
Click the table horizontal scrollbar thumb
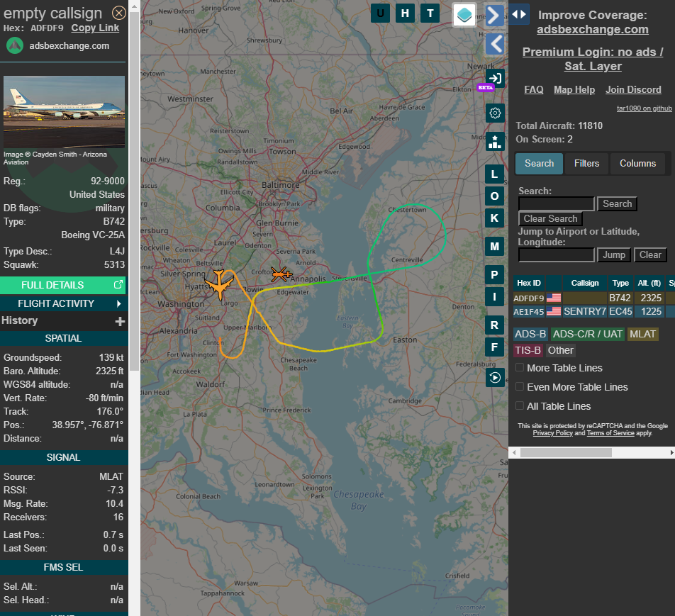[x=566, y=452]
